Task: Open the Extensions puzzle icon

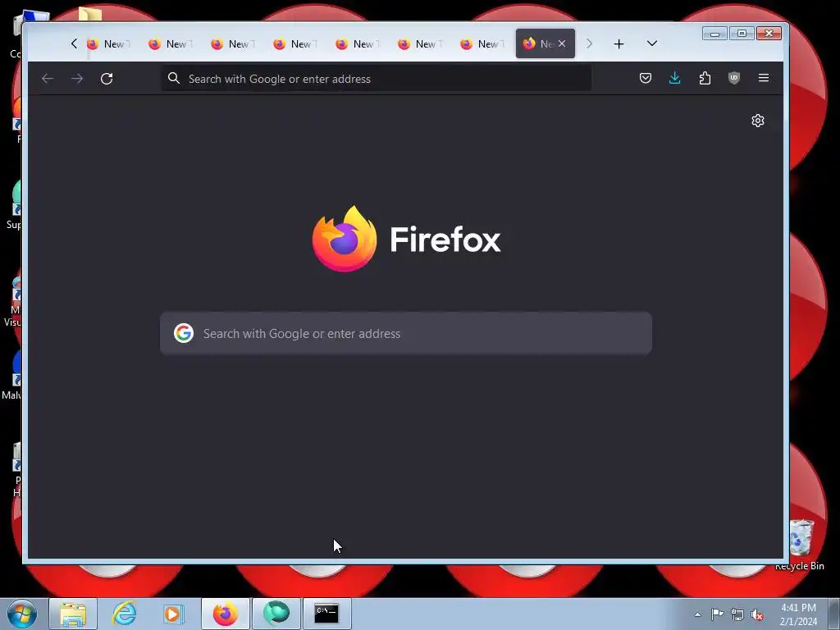Action: tap(705, 78)
